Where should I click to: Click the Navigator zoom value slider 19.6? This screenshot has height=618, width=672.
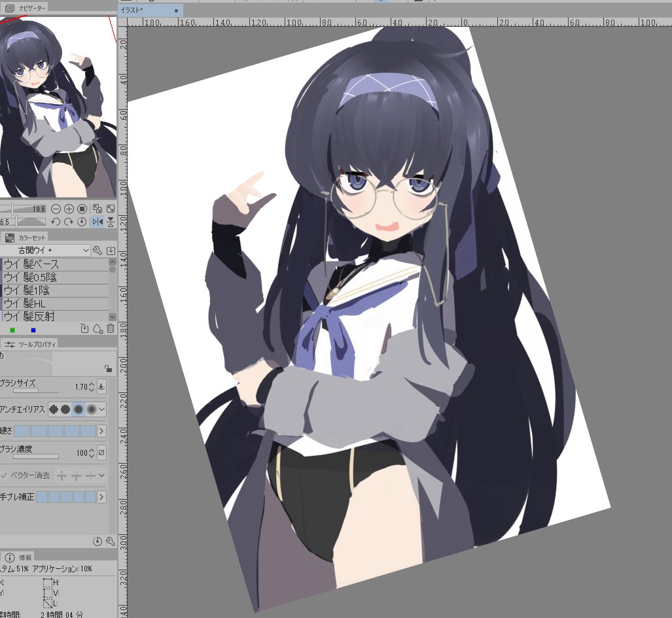(x=23, y=209)
